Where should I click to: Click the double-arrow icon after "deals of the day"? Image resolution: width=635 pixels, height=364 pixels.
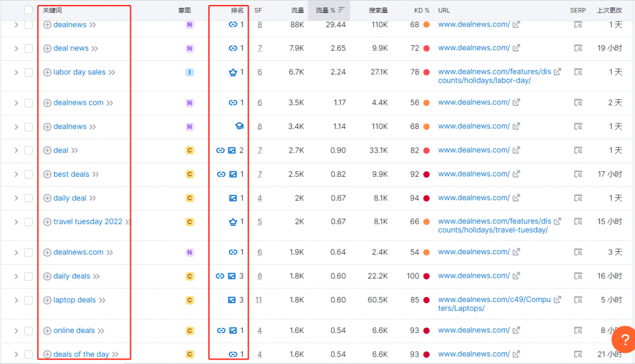click(115, 355)
